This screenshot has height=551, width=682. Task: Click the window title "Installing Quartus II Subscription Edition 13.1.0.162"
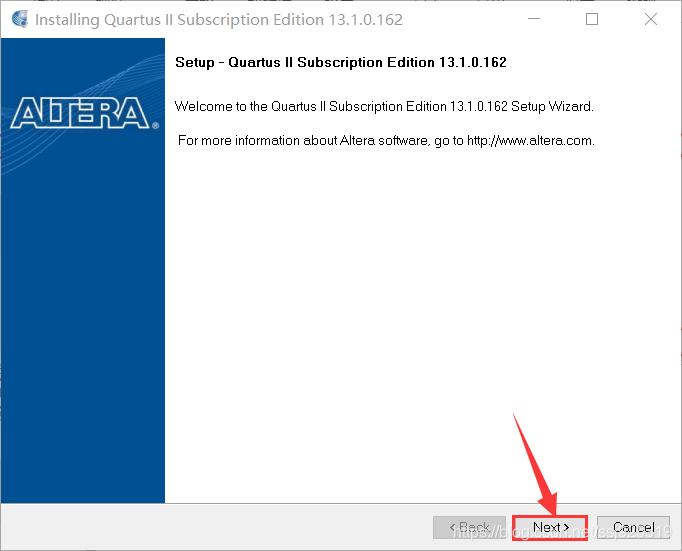pyautogui.click(x=219, y=20)
